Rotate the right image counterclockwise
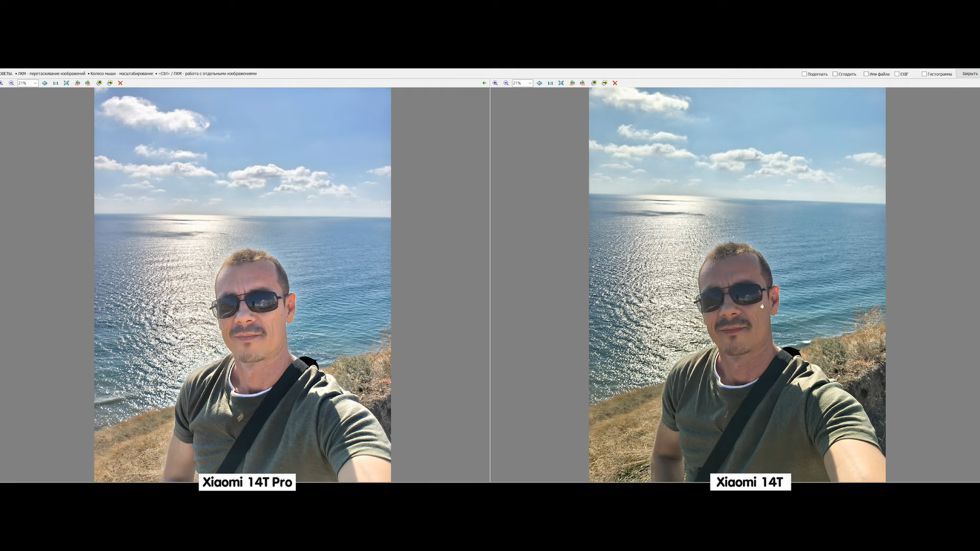This screenshot has height=551, width=980. click(x=572, y=83)
